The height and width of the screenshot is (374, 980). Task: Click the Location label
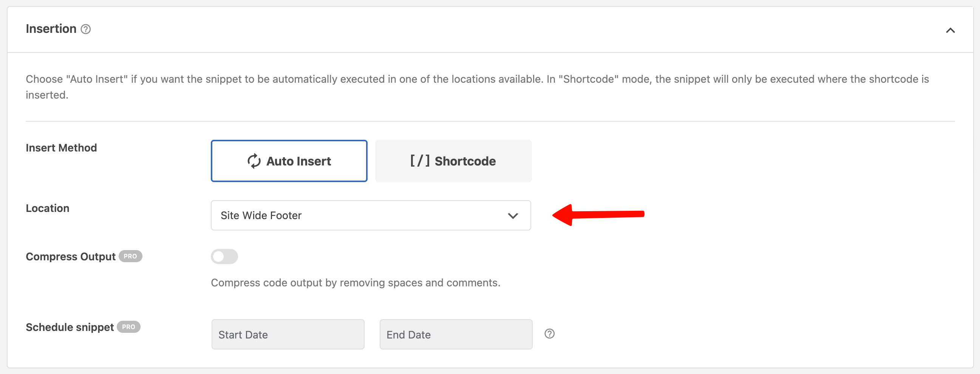tap(48, 208)
